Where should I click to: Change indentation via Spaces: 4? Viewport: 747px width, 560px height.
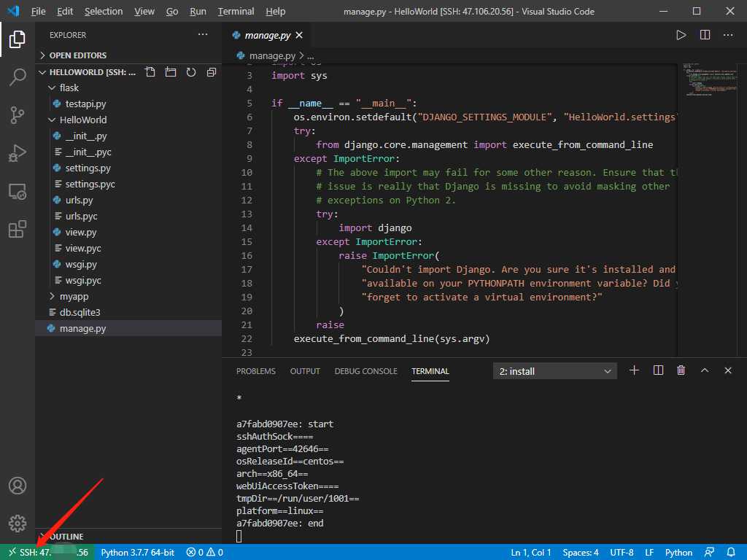coord(580,553)
